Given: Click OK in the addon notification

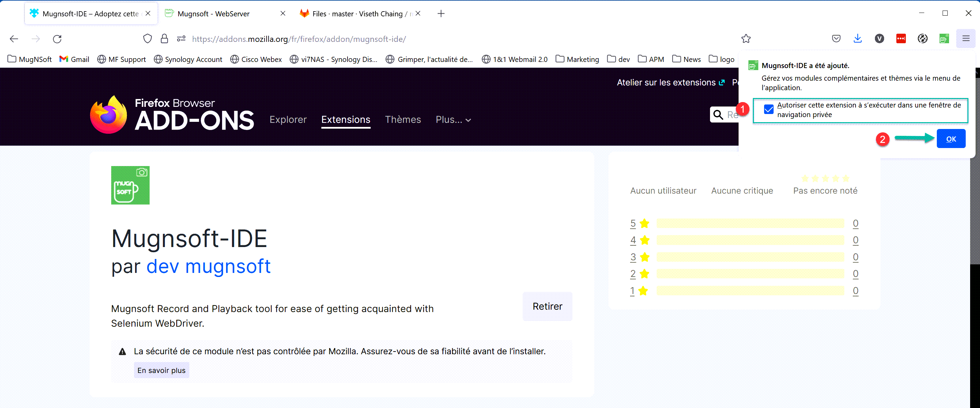Looking at the screenshot, I should [951, 139].
